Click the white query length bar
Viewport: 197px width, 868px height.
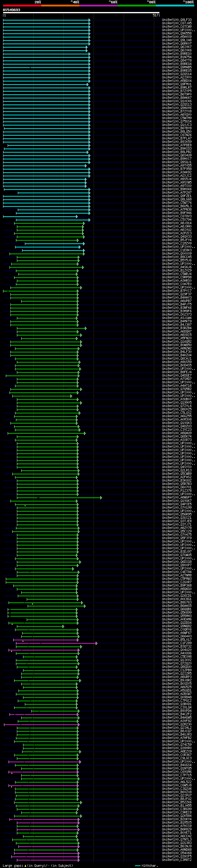click(x=81, y=13)
